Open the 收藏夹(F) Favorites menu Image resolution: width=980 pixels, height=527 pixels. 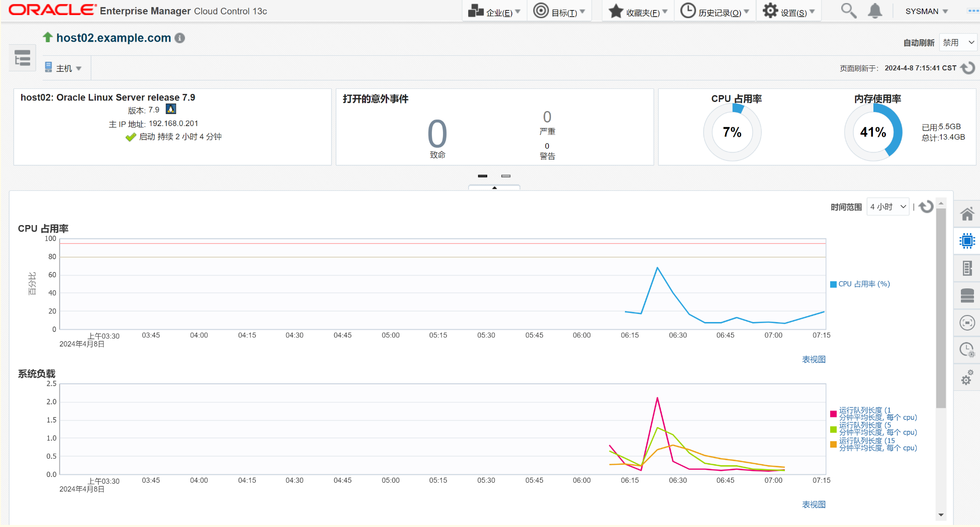click(638, 11)
